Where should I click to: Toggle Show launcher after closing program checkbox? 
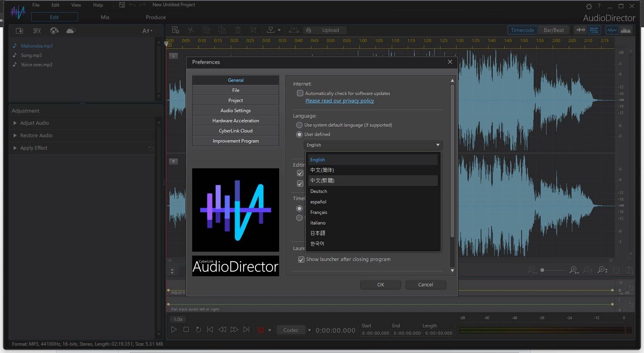301,259
